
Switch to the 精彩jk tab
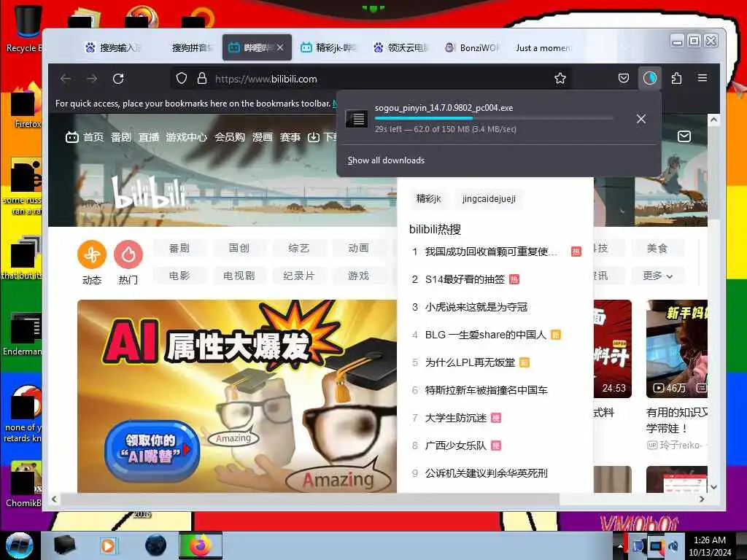point(329,47)
